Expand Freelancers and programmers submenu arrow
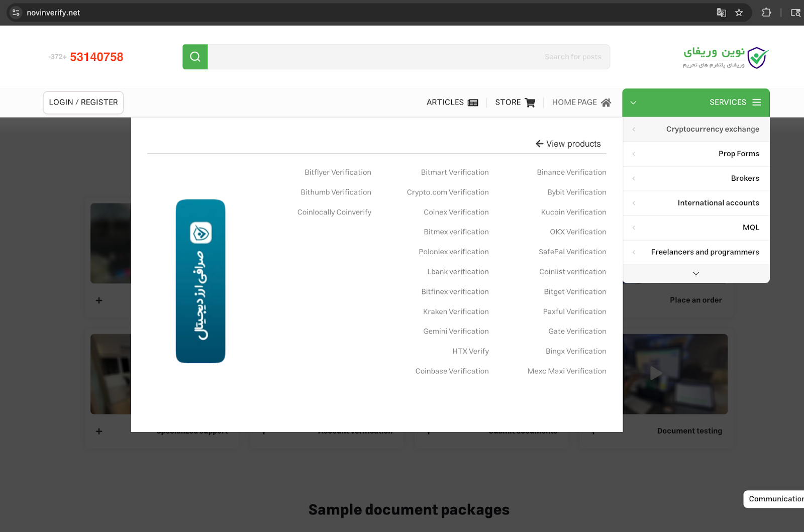 tap(634, 253)
